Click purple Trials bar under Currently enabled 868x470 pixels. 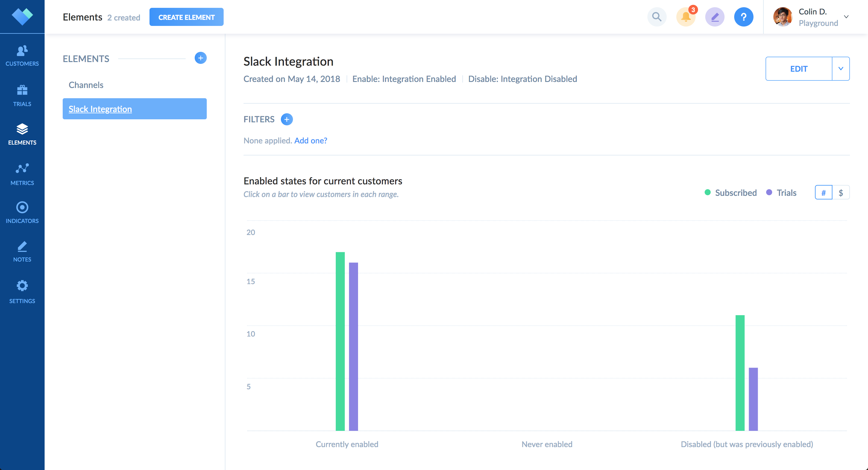pyautogui.click(x=353, y=346)
